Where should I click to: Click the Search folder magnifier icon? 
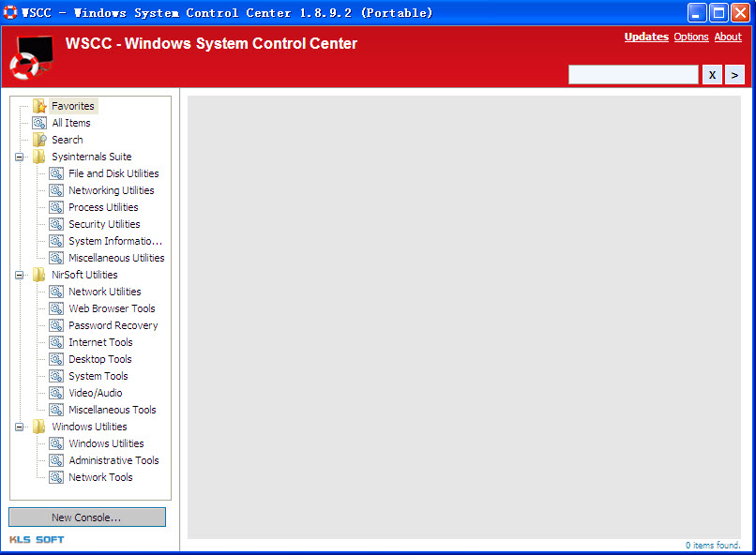click(x=39, y=140)
